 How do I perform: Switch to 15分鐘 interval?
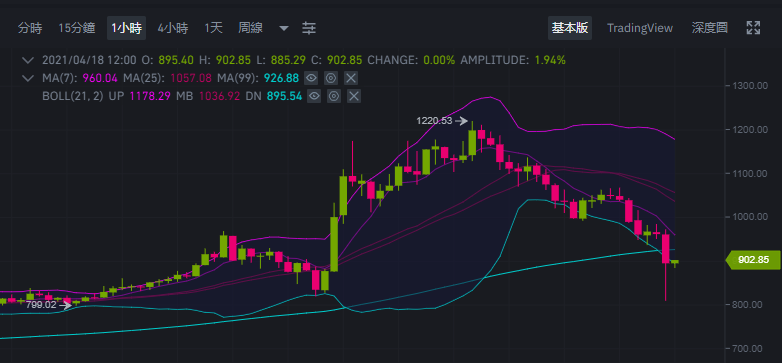(x=77, y=28)
